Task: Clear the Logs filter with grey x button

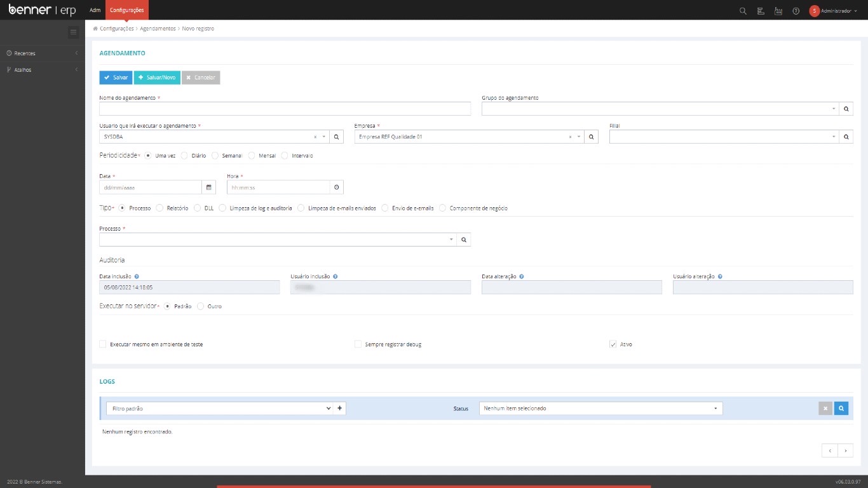Action: (825, 409)
